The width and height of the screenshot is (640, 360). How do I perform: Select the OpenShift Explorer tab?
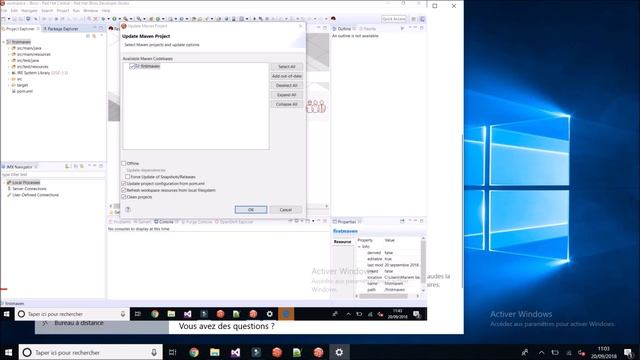click(234, 222)
